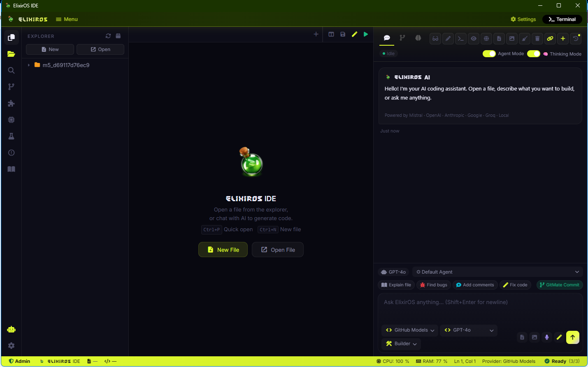Start voice input with the microphone icon
The height and width of the screenshot is (367, 588).
click(x=547, y=337)
